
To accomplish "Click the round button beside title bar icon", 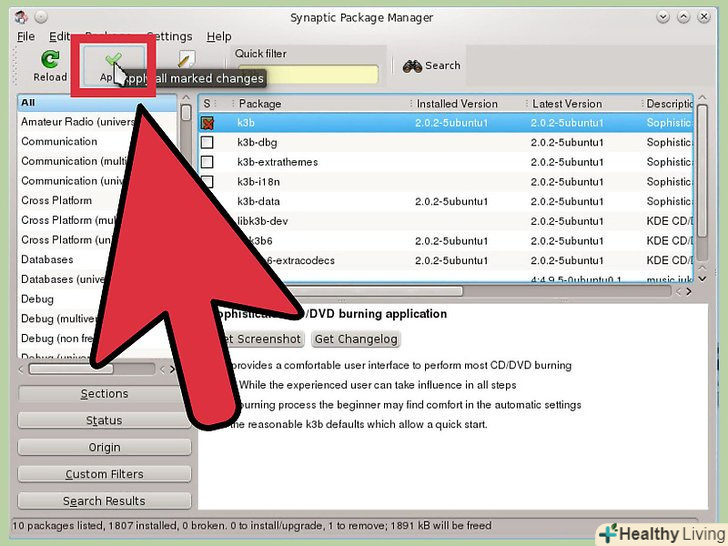I will pyautogui.click(x=41, y=17).
